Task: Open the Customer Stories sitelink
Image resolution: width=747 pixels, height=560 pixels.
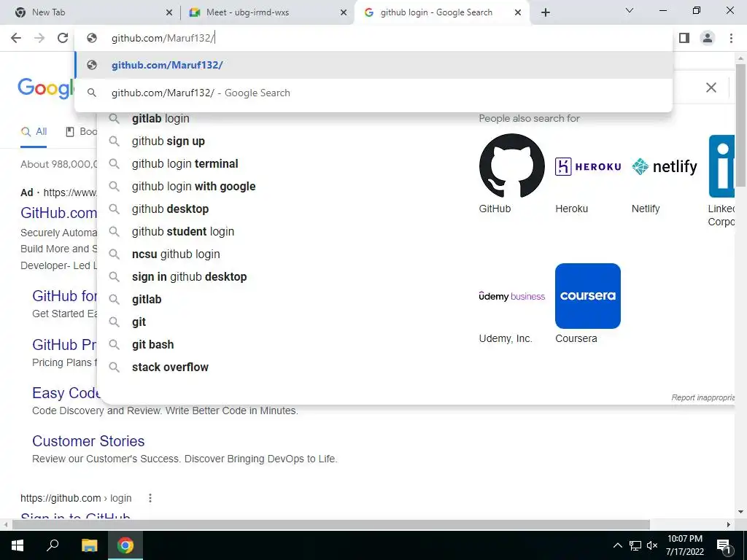Action: [x=88, y=441]
